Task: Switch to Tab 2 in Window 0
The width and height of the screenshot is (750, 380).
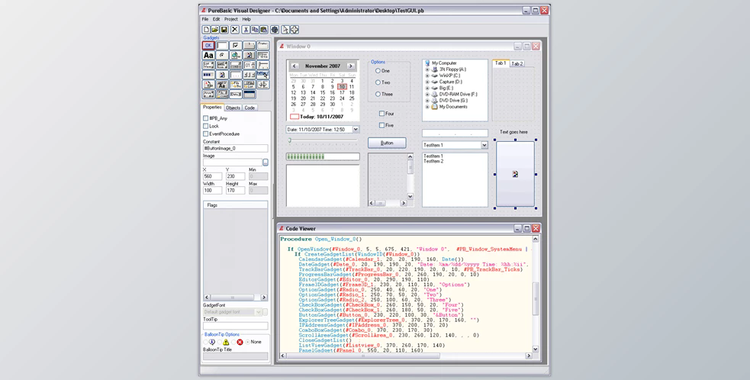Action: click(x=517, y=64)
